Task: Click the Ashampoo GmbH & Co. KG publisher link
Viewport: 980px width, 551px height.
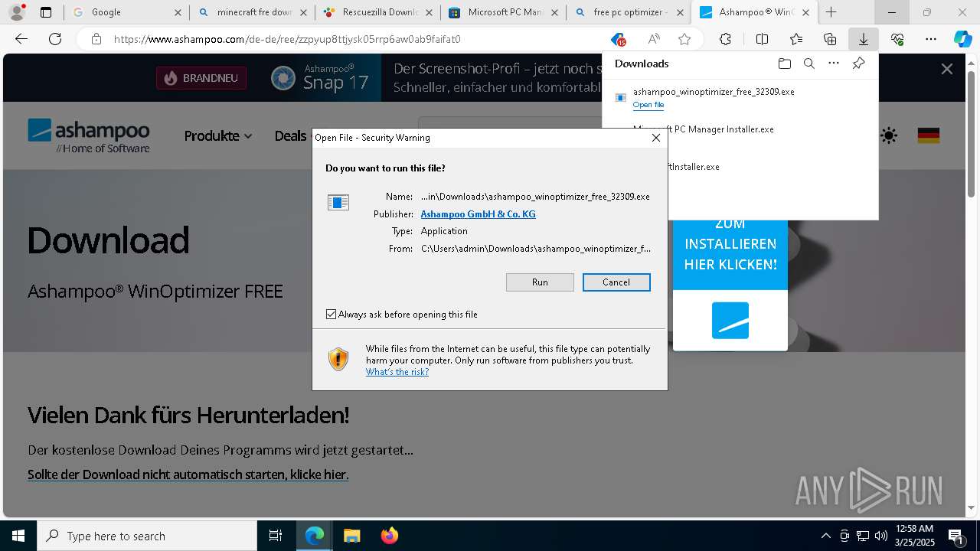Action: pos(478,214)
